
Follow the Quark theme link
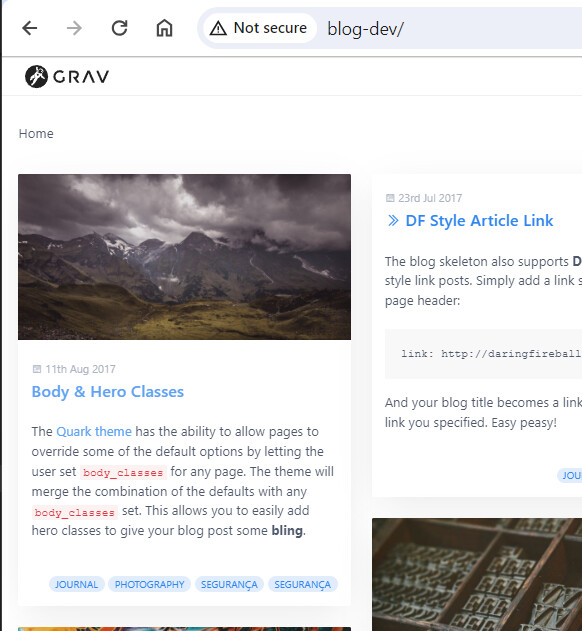click(94, 431)
